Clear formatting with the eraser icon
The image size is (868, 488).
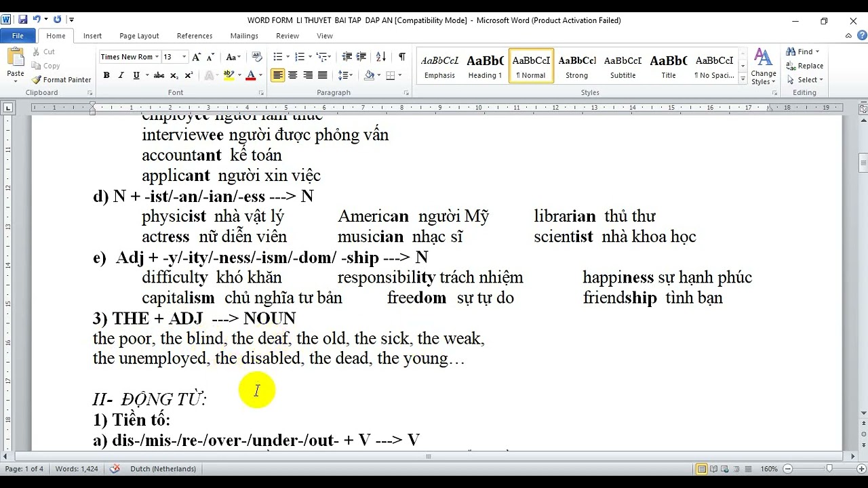(x=257, y=57)
